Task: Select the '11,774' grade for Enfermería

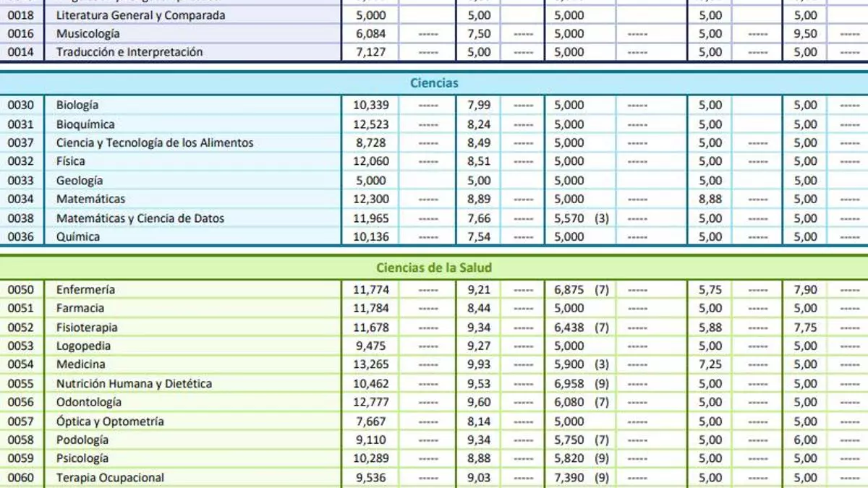Action: coord(371,289)
